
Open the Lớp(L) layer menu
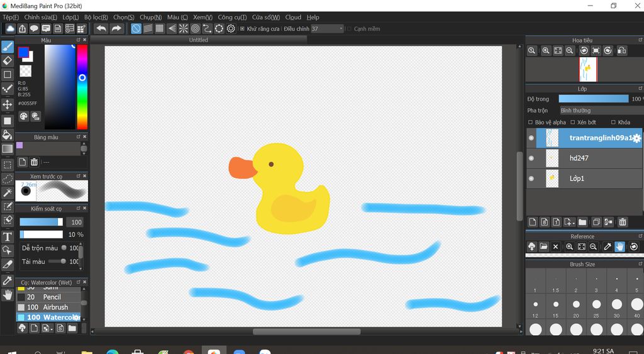tap(70, 17)
